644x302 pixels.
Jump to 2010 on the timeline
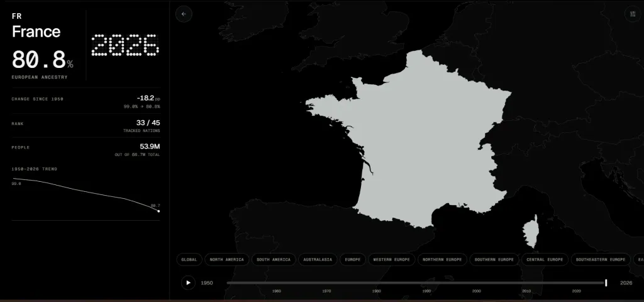click(x=526, y=291)
